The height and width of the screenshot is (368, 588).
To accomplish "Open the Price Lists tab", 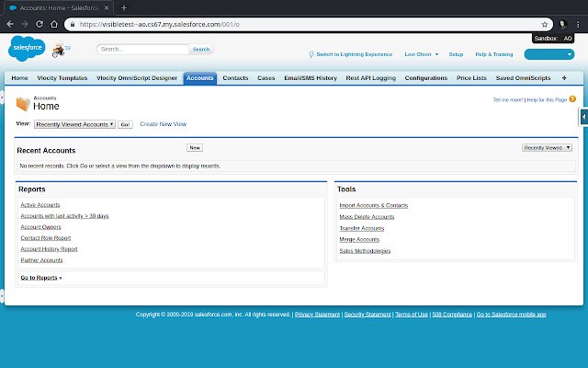I will (471, 78).
